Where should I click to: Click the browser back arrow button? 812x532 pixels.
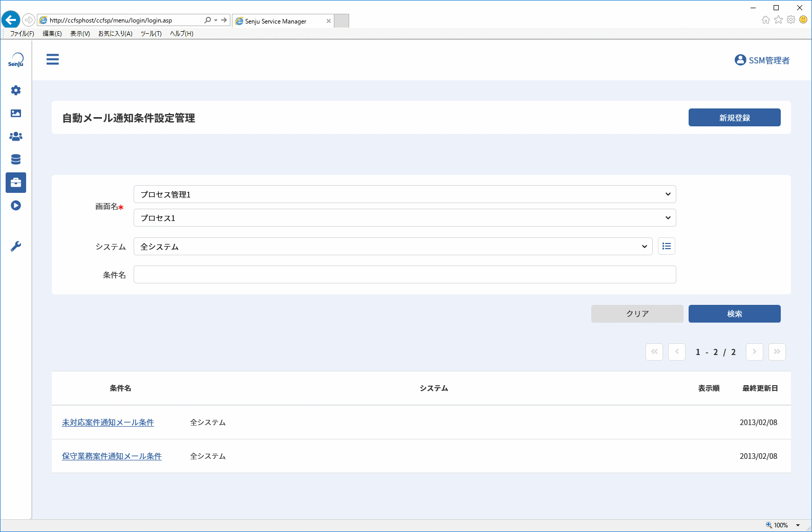tap(11, 20)
